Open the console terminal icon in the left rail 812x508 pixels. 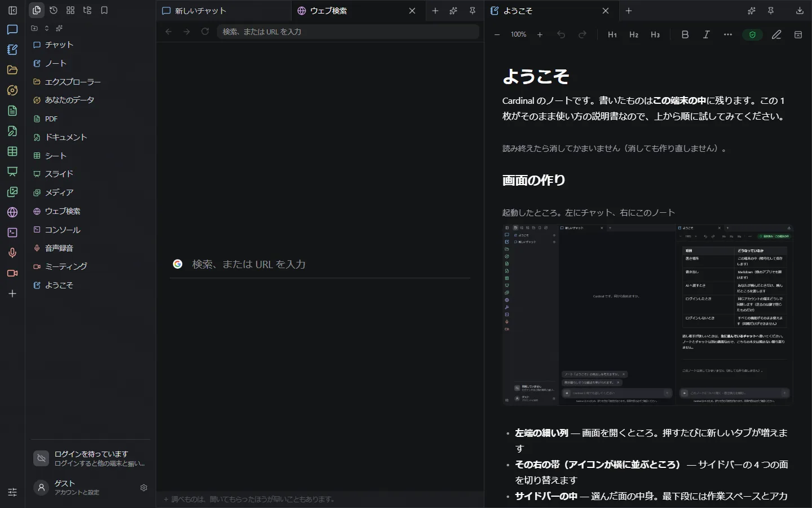coord(12,233)
